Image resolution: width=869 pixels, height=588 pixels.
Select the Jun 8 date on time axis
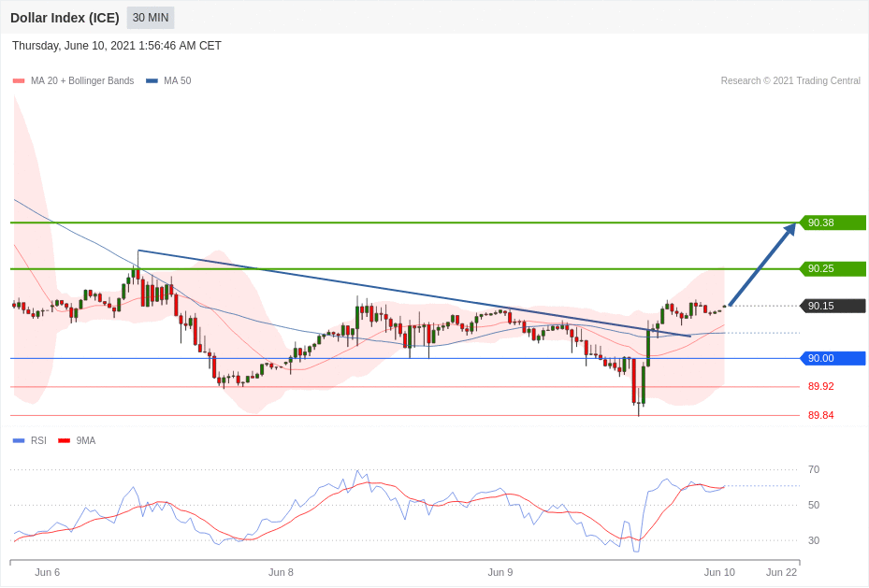(281, 572)
